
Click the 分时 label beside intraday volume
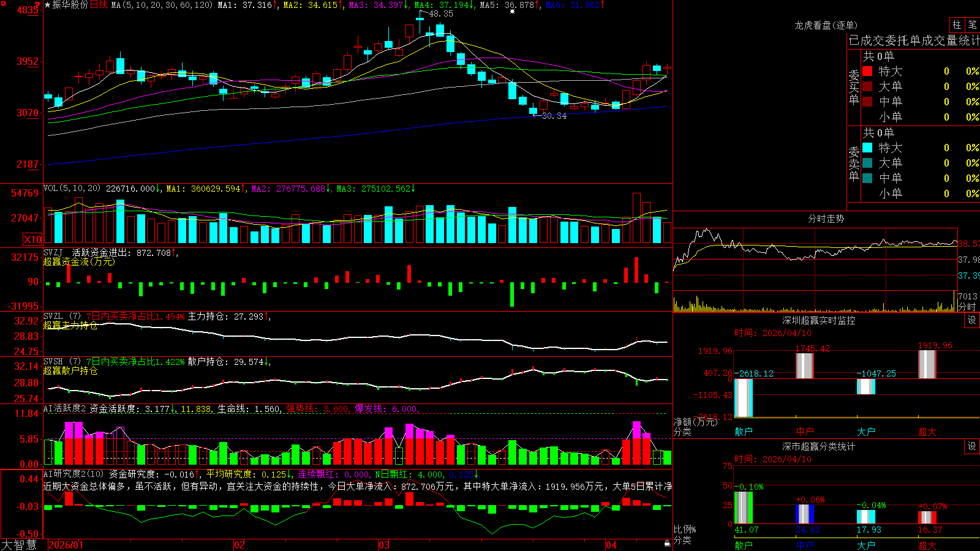click(x=967, y=307)
